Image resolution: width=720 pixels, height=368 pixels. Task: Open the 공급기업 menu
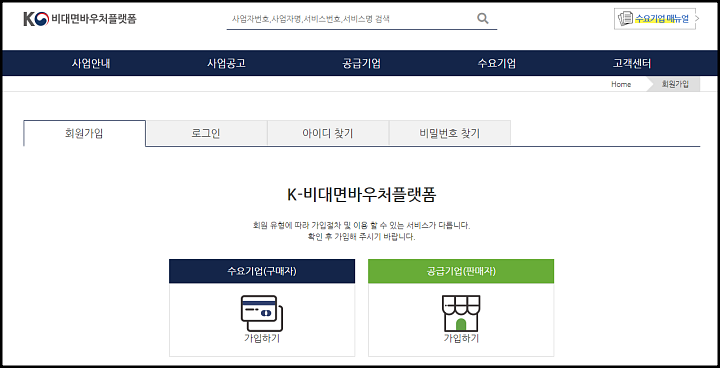(361, 63)
